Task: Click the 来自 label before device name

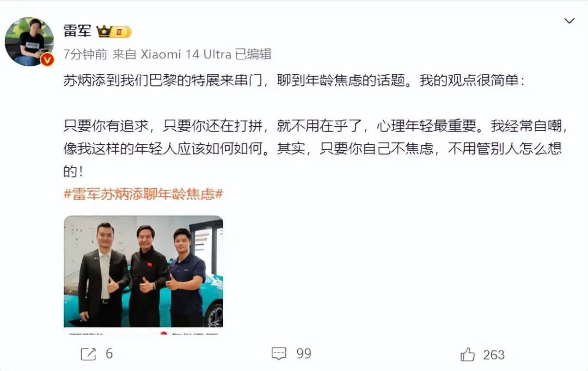Action: click(x=124, y=54)
